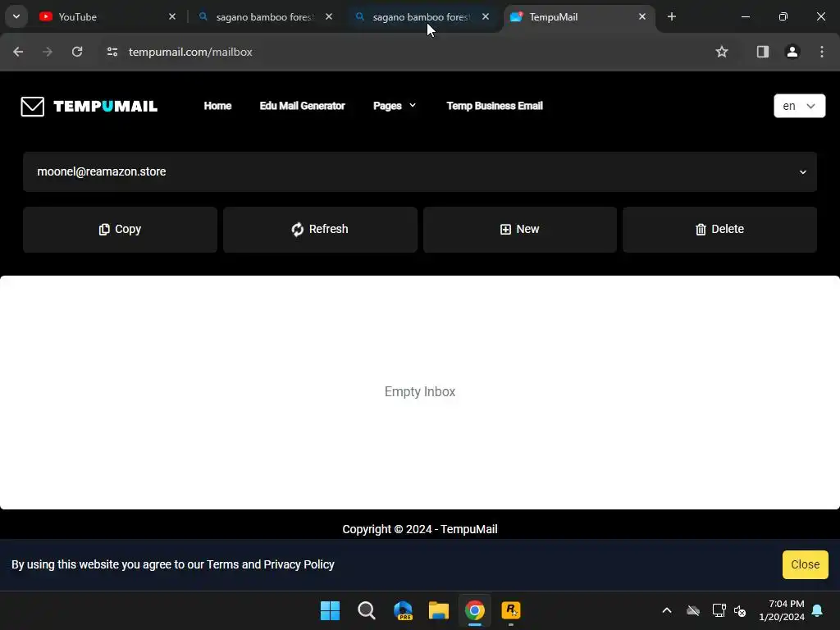Image resolution: width=840 pixels, height=630 pixels.
Task: Open site information icon in address bar
Action: tap(112, 52)
